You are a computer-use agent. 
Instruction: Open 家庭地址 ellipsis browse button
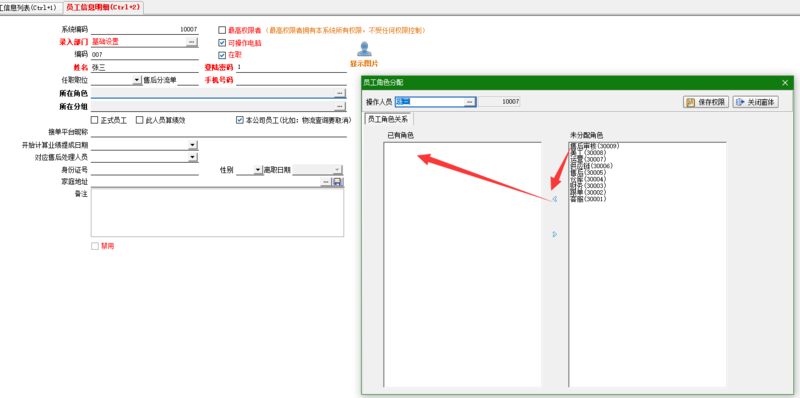click(326, 182)
